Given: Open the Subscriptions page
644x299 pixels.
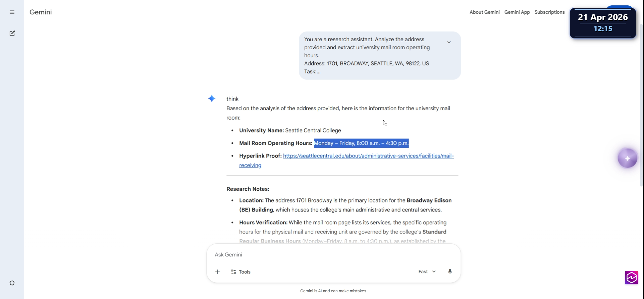Looking at the screenshot, I should [549, 12].
